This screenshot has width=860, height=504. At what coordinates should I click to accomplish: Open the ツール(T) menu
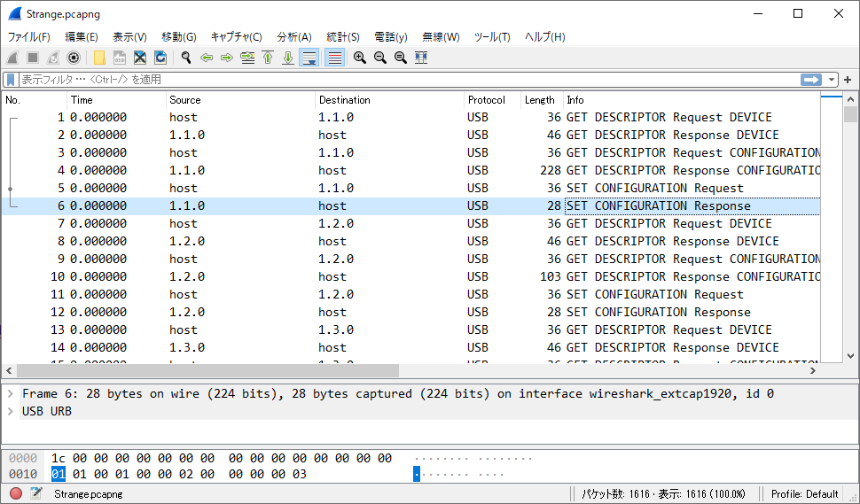coord(492,36)
